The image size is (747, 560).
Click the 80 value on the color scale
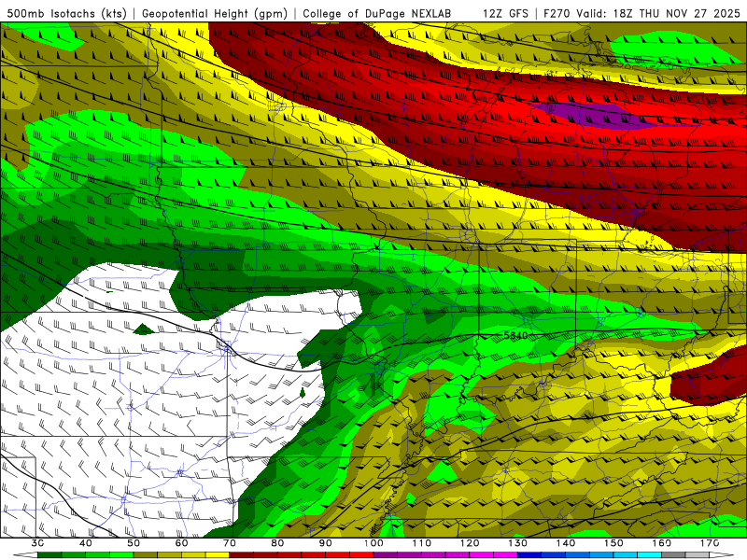click(x=277, y=543)
